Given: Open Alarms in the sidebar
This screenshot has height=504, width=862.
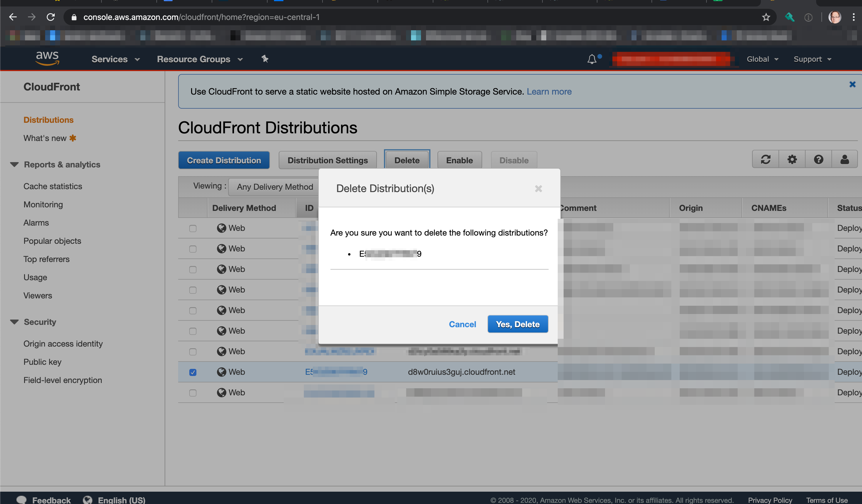Looking at the screenshot, I should pyautogui.click(x=36, y=223).
